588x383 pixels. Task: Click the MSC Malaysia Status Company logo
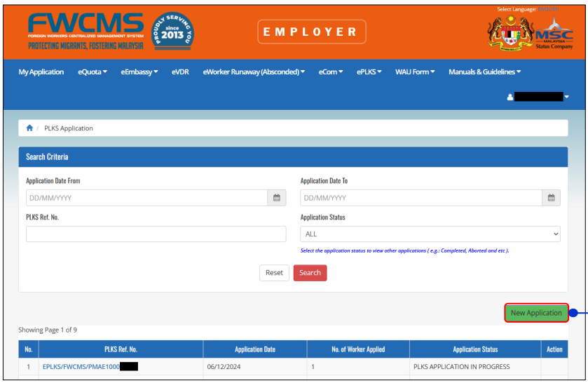554,34
